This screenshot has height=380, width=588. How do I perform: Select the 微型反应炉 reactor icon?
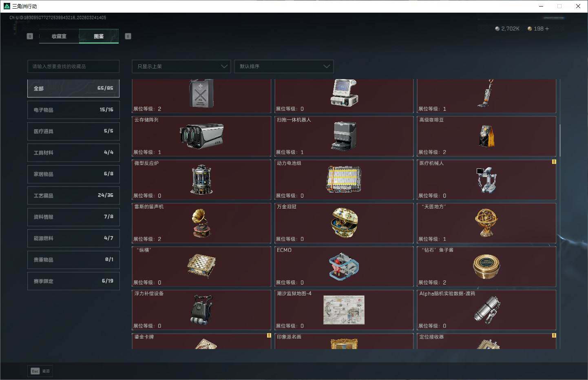(201, 179)
